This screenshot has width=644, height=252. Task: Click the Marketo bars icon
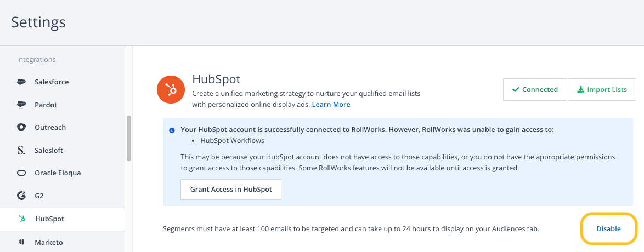(21, 242)
